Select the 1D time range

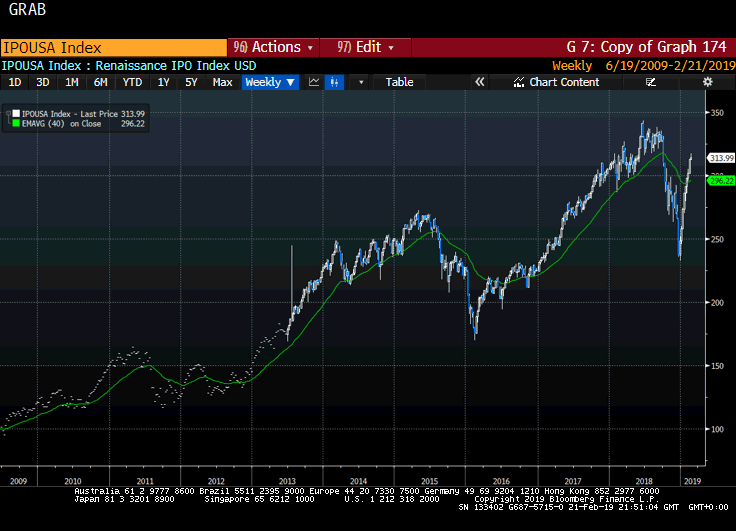pyautogui.click(x=15, y=82)
